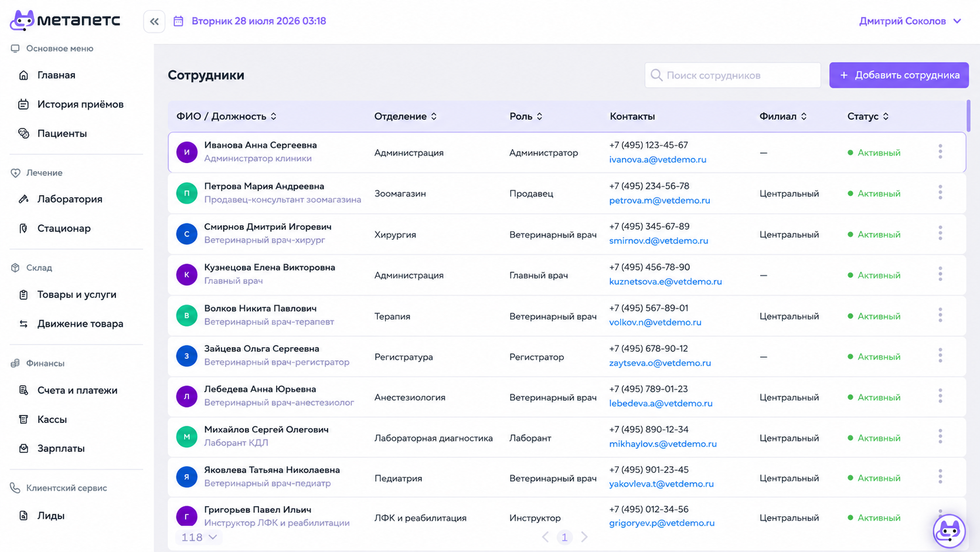
Task: Go to Счета и платежи in the menu
Action: pyautogui.click(x=76, y=390)
